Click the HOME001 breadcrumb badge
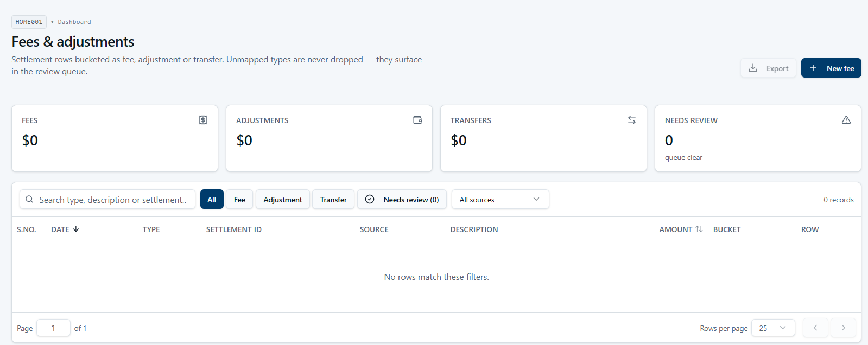Image resolution: width=868 pixels, height=345 pixels. (29, 22)
